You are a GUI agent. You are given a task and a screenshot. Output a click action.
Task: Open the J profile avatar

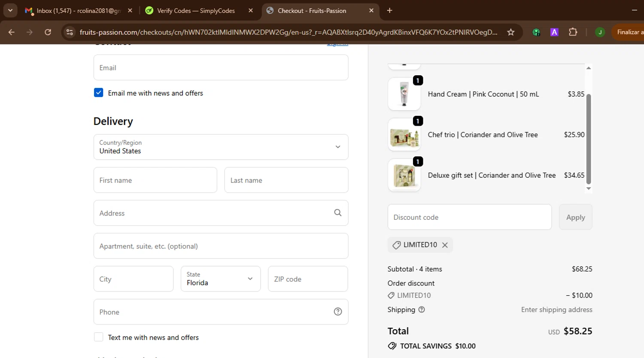[600, 32]
